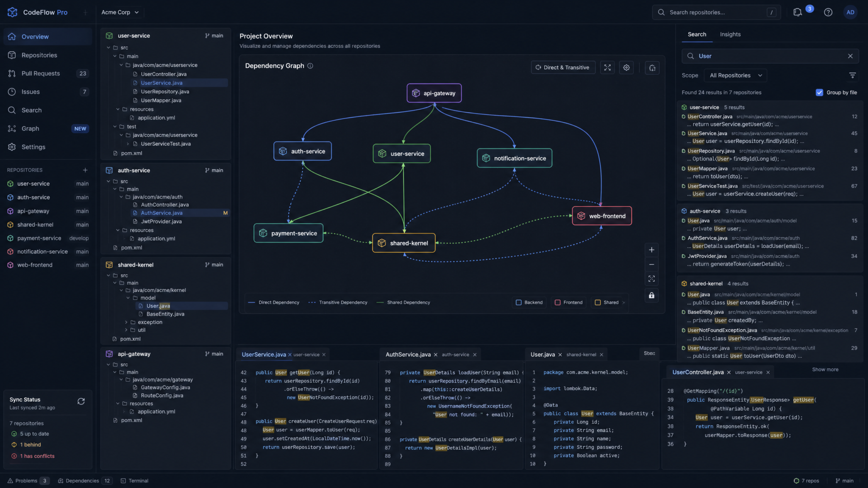Image resolution: width=868 pixels, height=488 pixels.
Task: Open Pull Requests in the sidebar
Action: coord(48,73)
